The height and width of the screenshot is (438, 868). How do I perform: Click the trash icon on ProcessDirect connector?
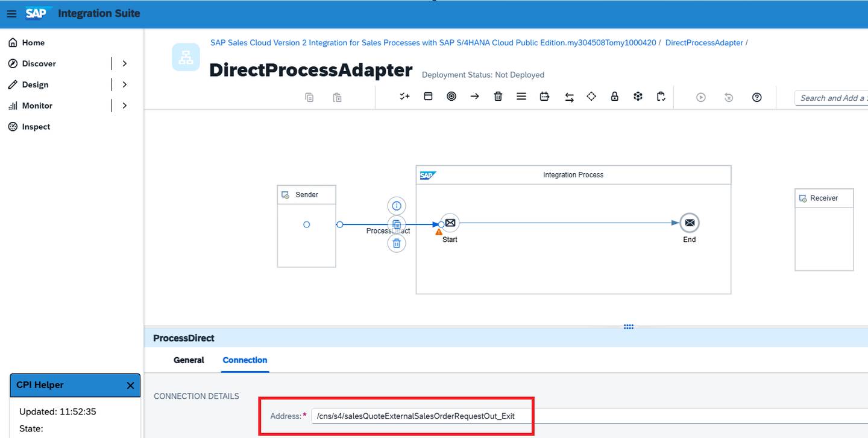click(397, 243)
